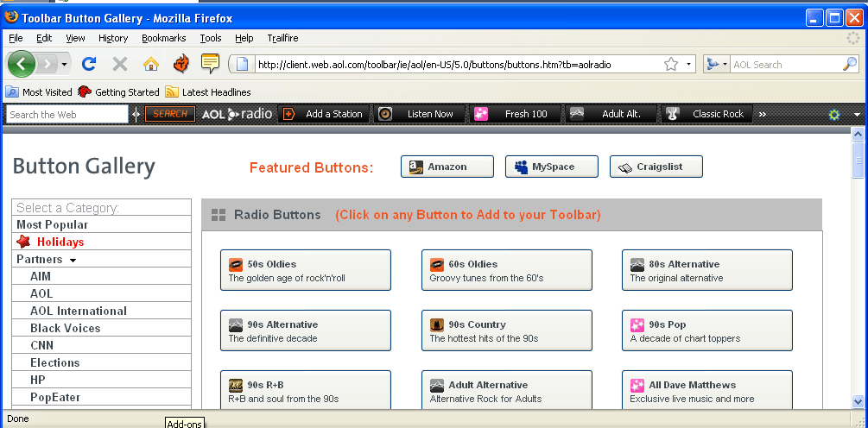Click the Classic Rock toolbar button
Screen dimensions: 868x428
coord(706,114)
